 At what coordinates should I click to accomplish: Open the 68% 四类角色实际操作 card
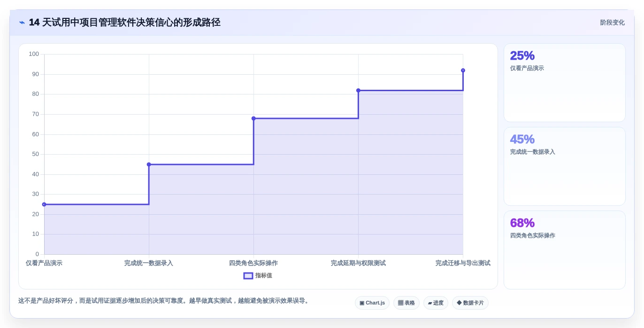(x=565, y=250)
